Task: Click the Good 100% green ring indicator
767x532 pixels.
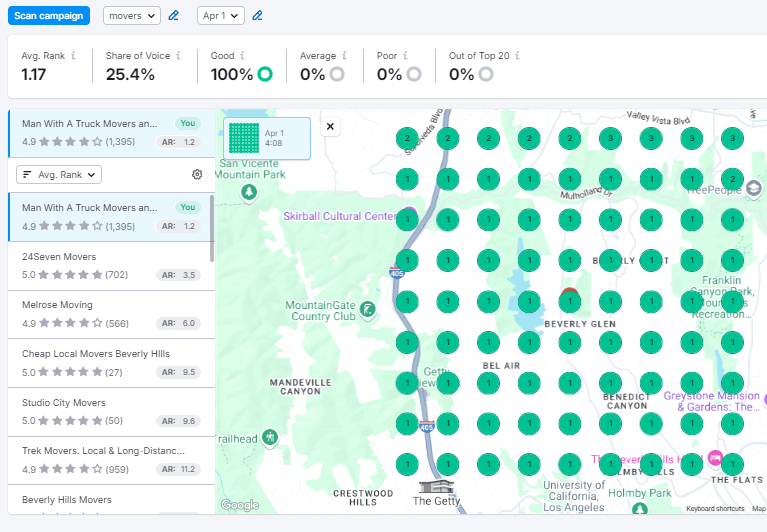Action: click(265, 74)
